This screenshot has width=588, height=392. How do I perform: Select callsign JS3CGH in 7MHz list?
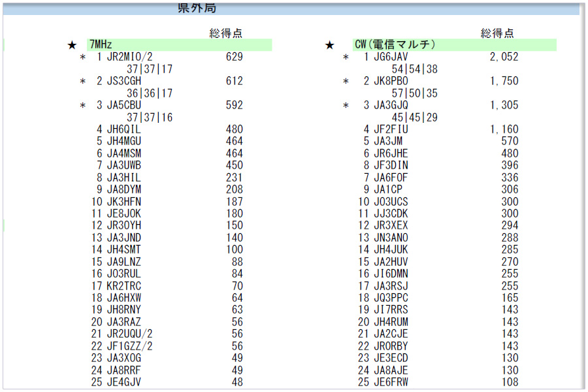(123, 81)
